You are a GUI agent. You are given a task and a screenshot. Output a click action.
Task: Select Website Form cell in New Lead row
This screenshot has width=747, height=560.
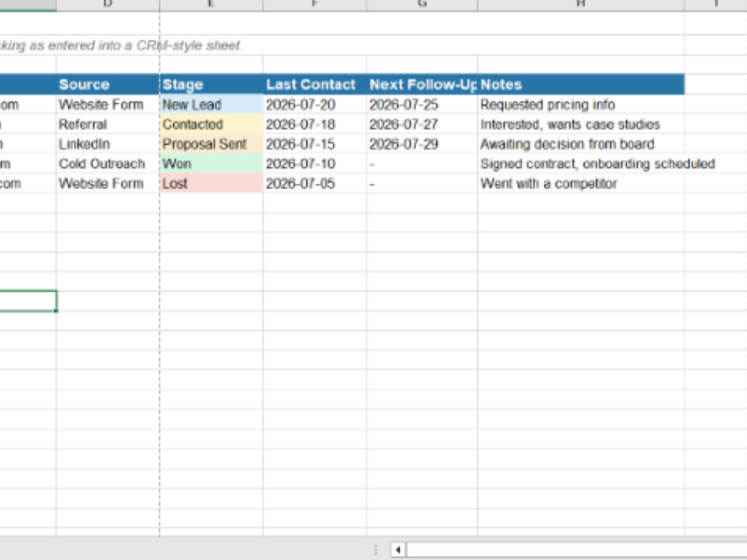[x=108, y=105]
